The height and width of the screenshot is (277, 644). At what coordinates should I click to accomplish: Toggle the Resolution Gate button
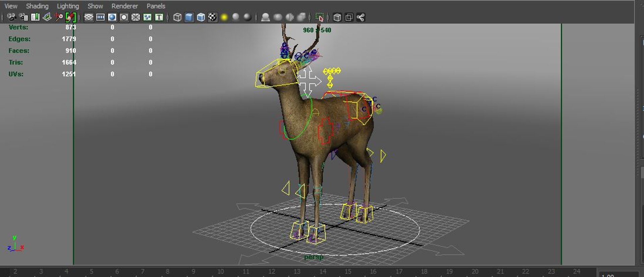point(112,17)
